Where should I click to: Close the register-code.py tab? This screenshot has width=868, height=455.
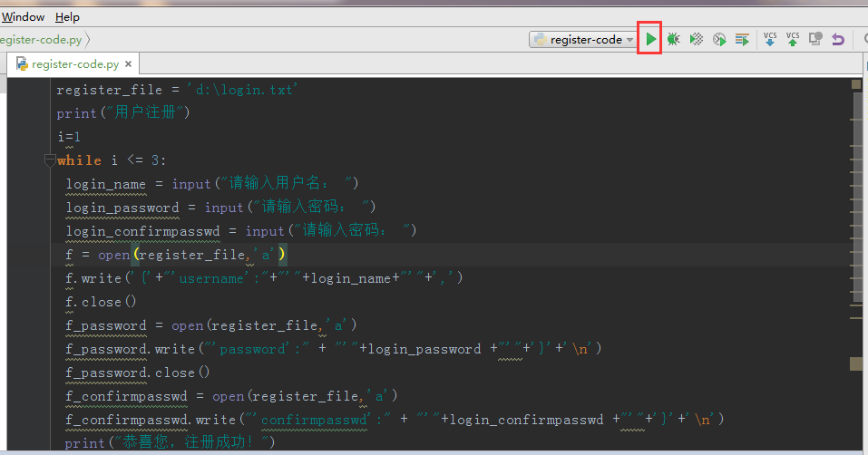[x=129, y=64]
